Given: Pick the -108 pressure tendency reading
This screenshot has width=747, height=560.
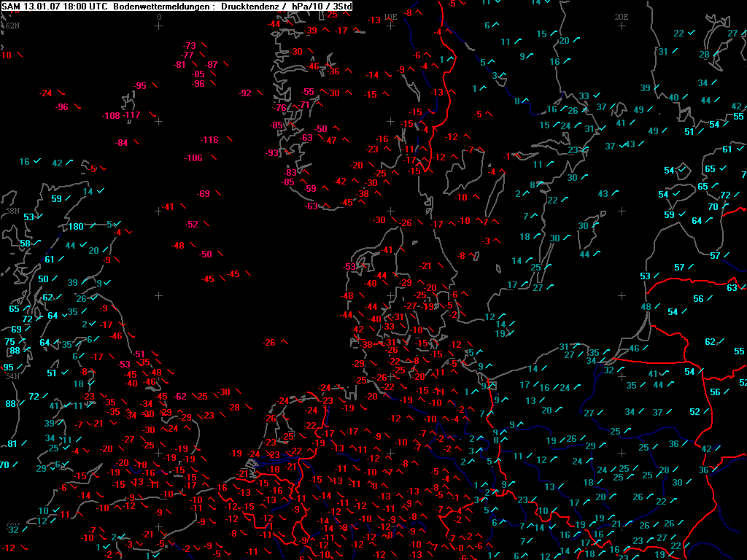Looking at the screenshot, I should click(111, 116).
